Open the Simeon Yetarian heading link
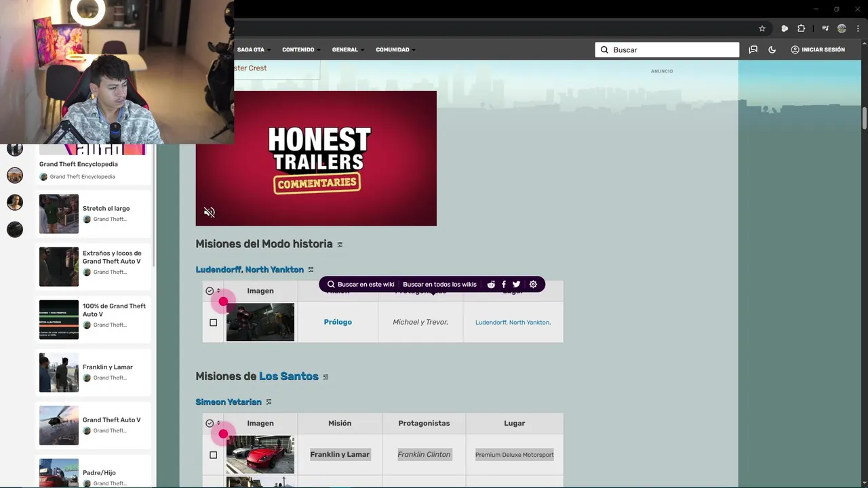This screenshot has height=488, width=868. [x=229, y=402]
